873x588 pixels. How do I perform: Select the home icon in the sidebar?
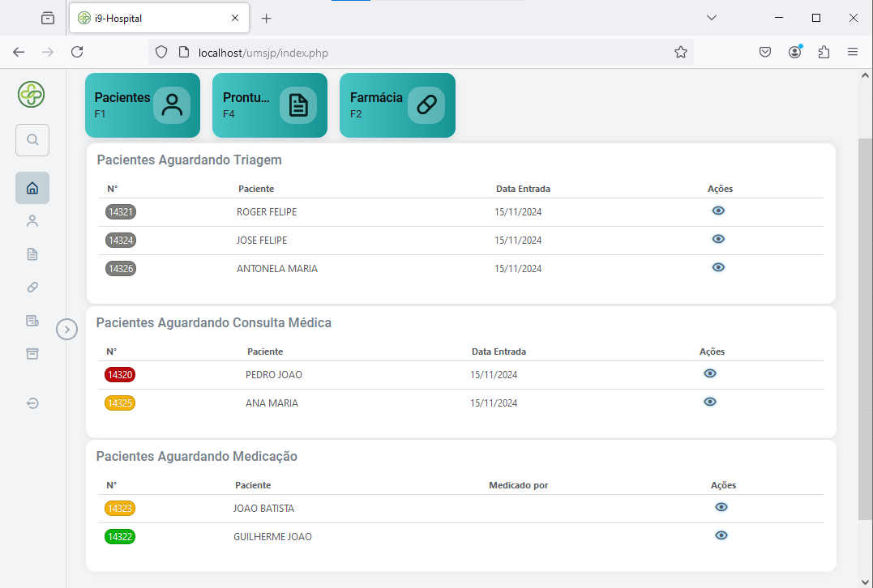coord(32,188)
